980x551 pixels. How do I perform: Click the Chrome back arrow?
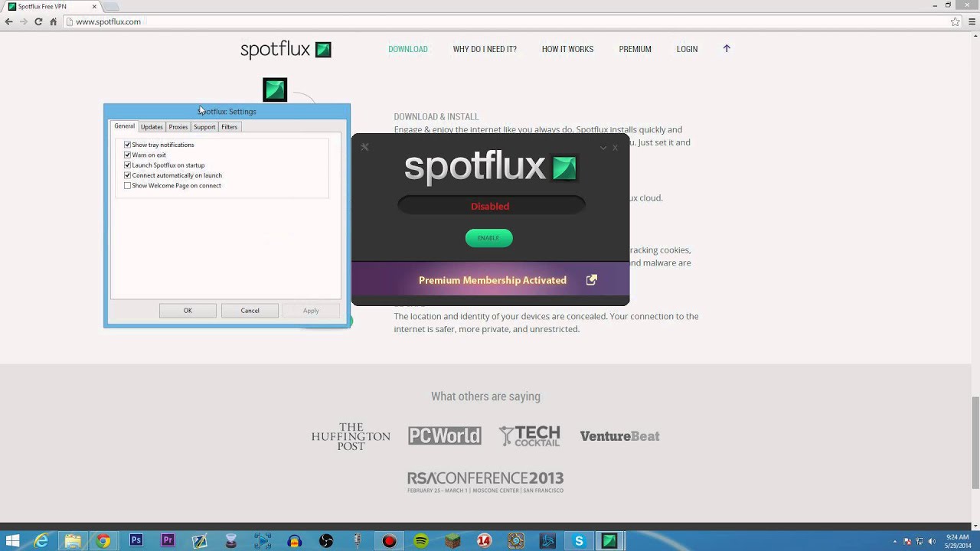tap(9, 21)
